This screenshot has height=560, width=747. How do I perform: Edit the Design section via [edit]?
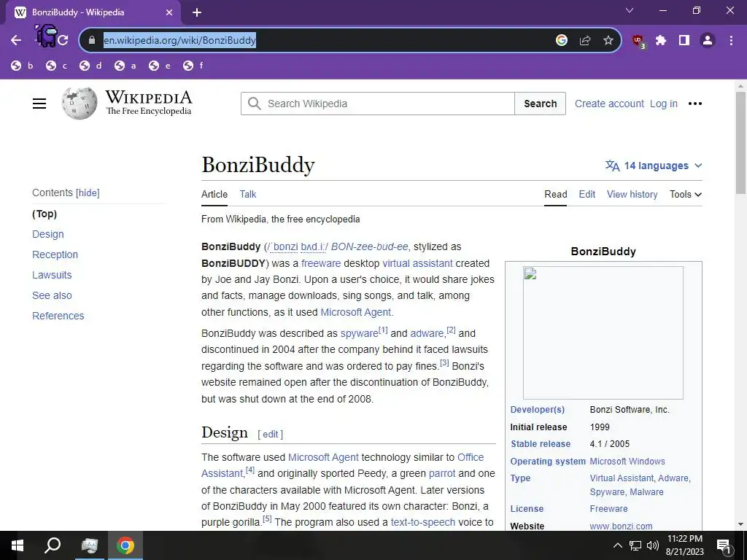(x=270, y=435)
